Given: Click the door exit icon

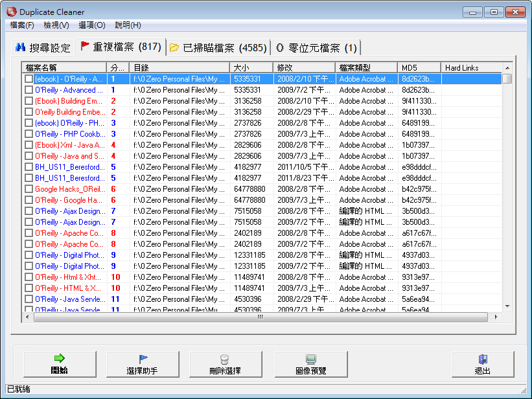Looking at the screenshot, I should (483, 359).
